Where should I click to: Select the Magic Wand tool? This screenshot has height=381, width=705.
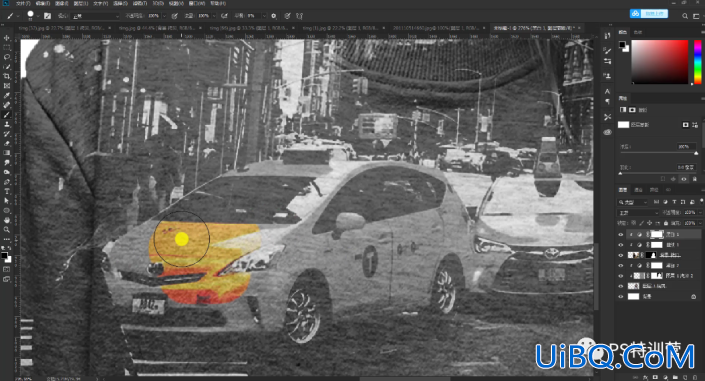point(7,67)
